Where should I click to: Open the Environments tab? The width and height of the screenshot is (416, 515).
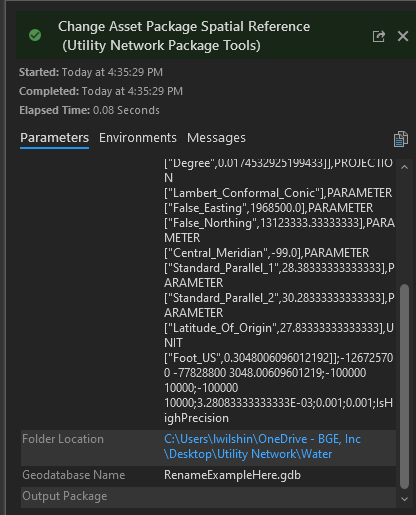point(138,138)
